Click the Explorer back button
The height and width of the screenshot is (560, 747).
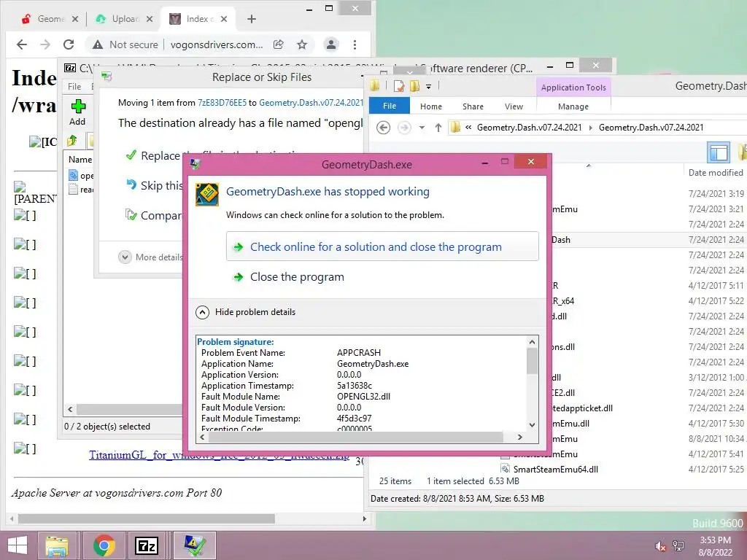click(383, 128)
